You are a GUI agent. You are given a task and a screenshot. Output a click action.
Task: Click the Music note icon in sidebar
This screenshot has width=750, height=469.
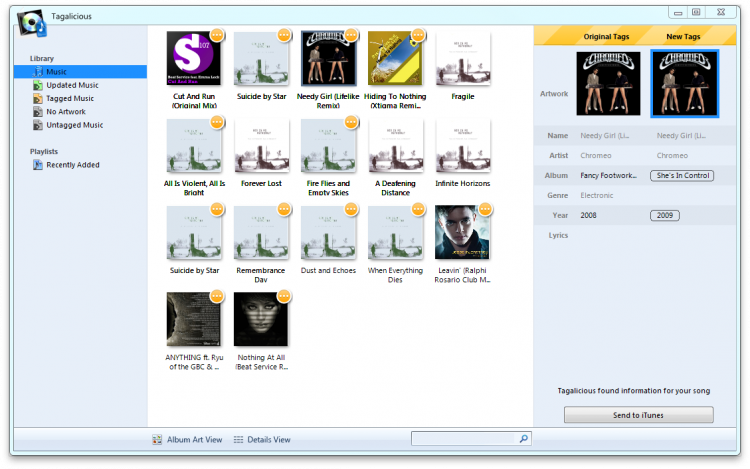(38, 72)
